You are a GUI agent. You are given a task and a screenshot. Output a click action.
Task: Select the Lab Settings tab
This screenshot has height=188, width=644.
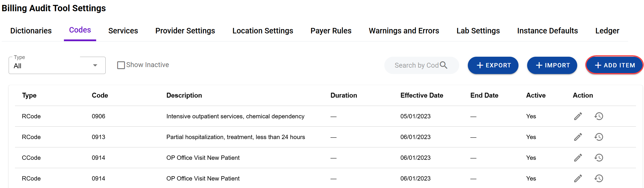click(x=478, y=31)
